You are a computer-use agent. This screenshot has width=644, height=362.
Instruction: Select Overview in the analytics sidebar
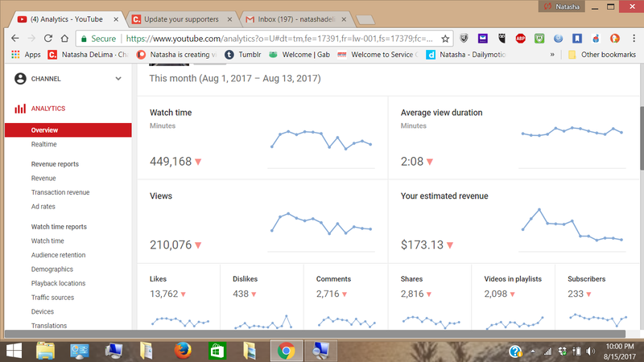coord(44,130)
